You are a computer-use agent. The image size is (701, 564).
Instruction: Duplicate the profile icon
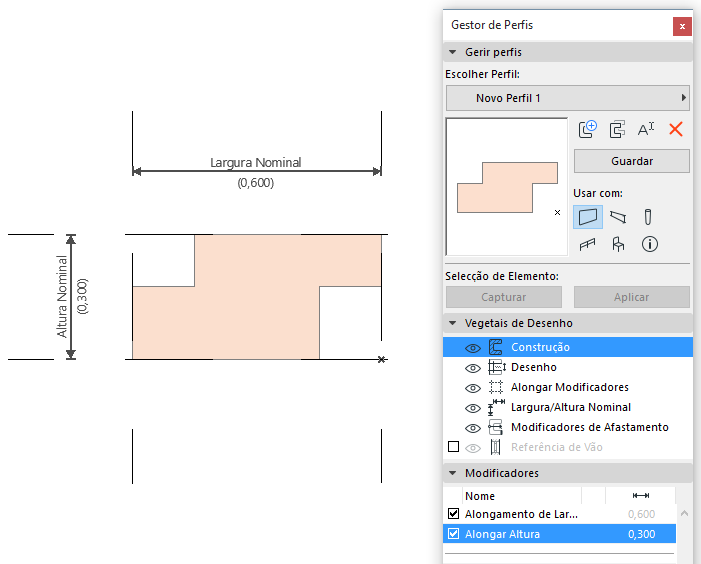[x=617, y=129]
